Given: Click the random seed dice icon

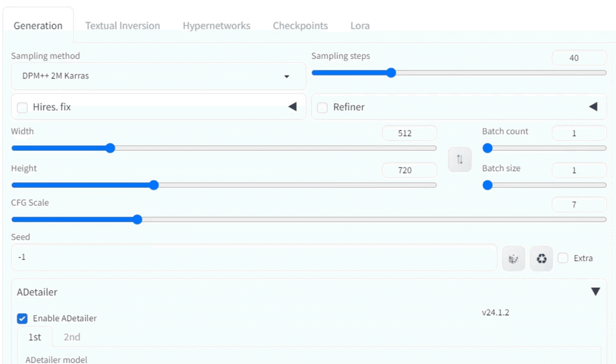Looking at the screenshot, I should [513, 259].
